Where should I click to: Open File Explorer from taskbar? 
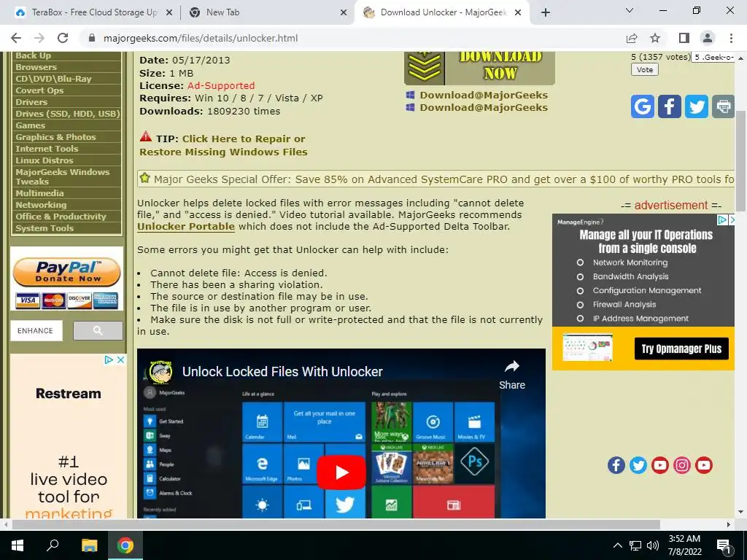pyautogui.click(x=89, y=545)
